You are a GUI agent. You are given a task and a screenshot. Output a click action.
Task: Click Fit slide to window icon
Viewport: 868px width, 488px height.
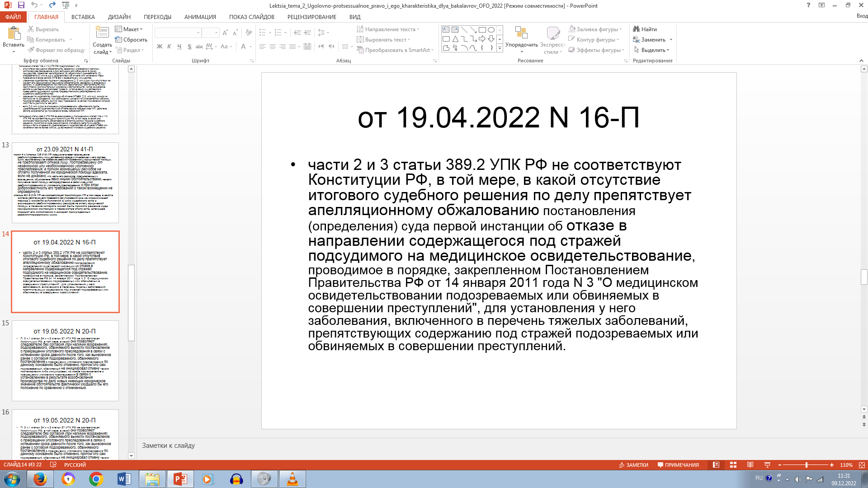coord(862,465)
